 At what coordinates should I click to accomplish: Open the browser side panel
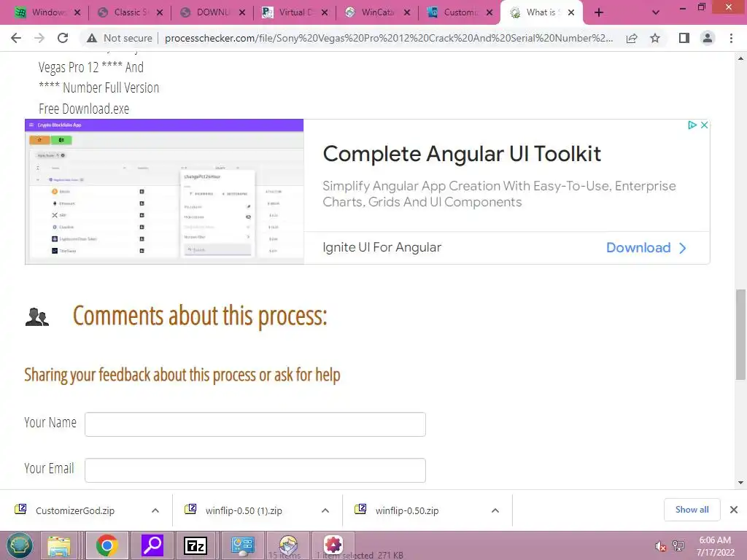[x=684, y=38]
